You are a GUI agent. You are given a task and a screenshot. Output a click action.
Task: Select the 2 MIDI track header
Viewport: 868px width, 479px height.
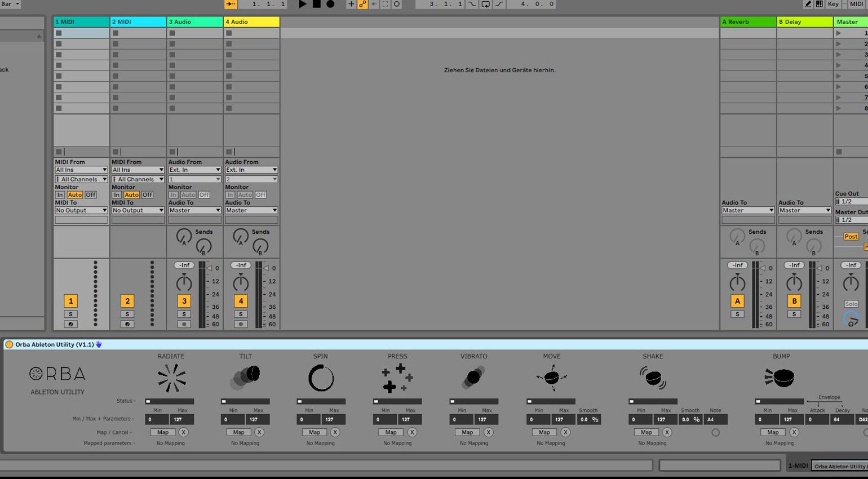tap(138, 22)
